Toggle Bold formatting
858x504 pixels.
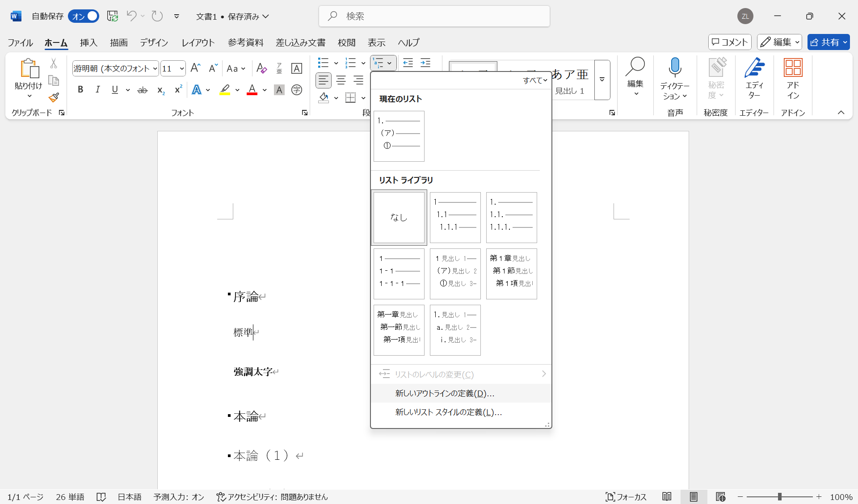tap(80, 90)
